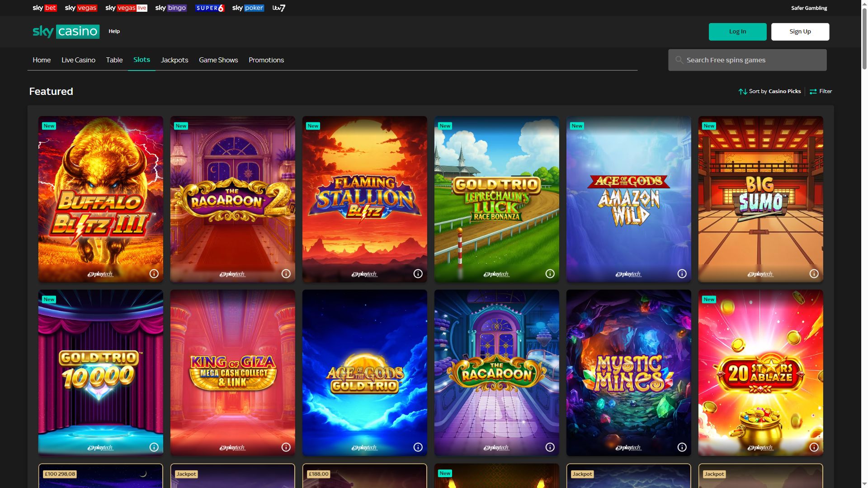The image size is (868, 488).
Task: Open Mystic Mines game thumbnail
Action: (x=628, y=373)
